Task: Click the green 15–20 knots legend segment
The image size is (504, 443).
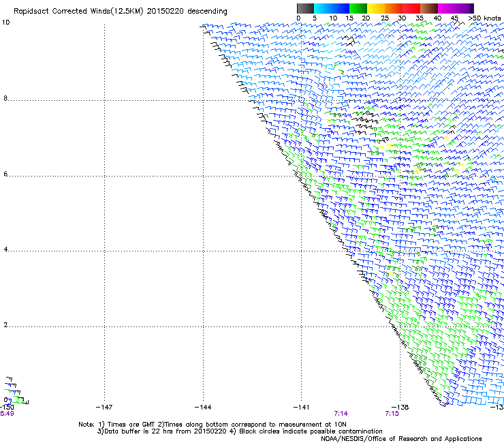Action: click(x=358, y=8)
